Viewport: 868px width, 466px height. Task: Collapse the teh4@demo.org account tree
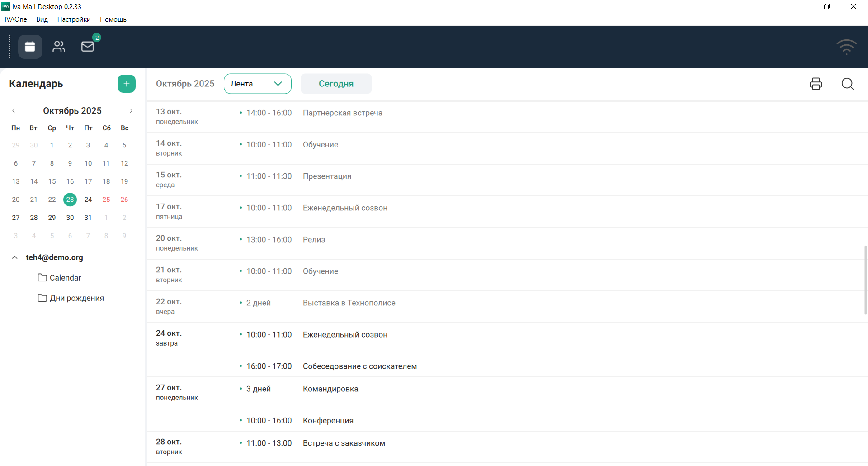[x=15, y=257]
